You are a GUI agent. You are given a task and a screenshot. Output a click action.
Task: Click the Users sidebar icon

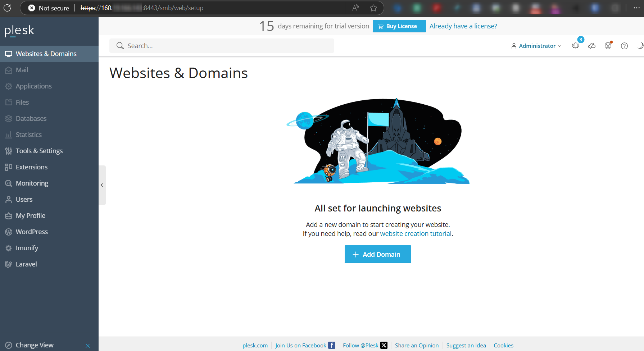[9, 200]
